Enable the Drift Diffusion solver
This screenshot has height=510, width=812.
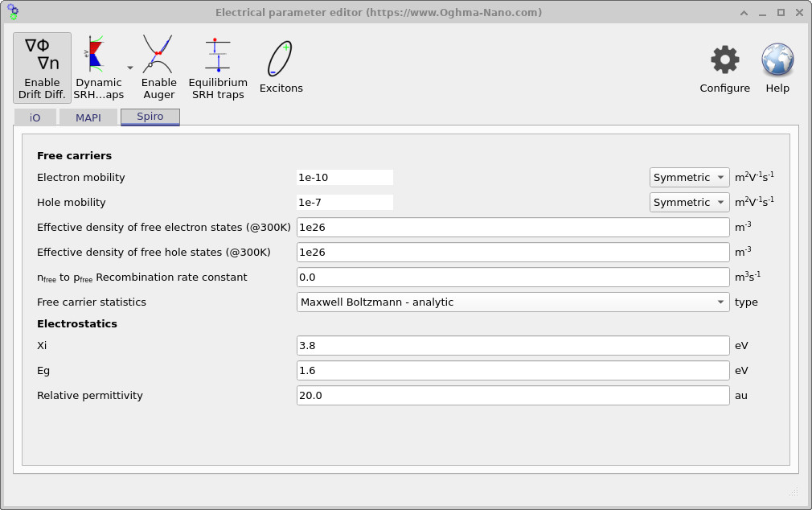pyautogui.click(x=42, y=64)
